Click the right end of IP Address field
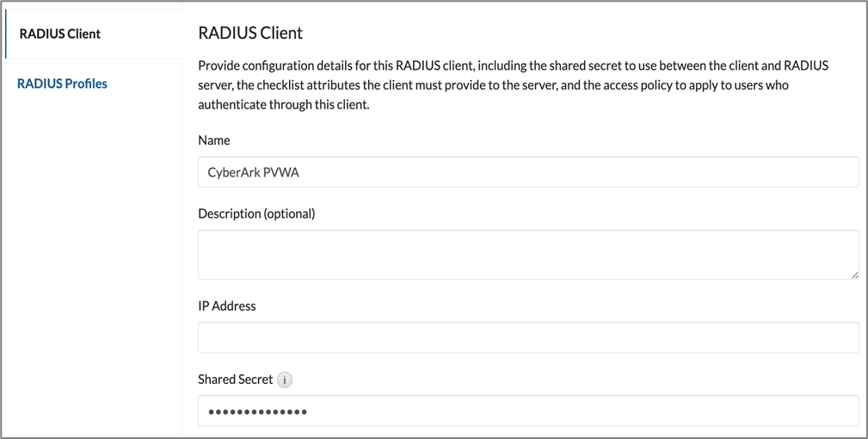The width and height of the screenshot is (868, 439). click(843, 337)
